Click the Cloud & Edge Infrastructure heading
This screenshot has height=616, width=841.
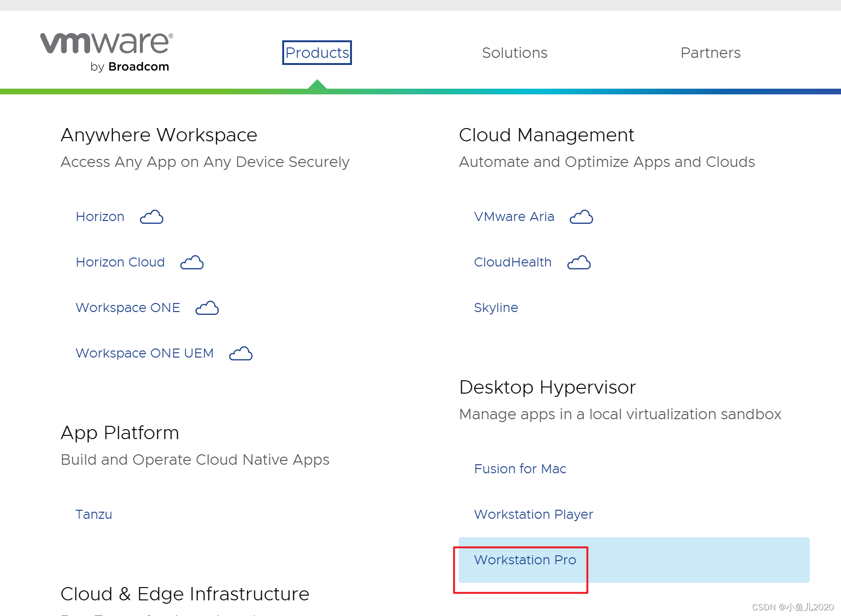[x=185, y=594]
